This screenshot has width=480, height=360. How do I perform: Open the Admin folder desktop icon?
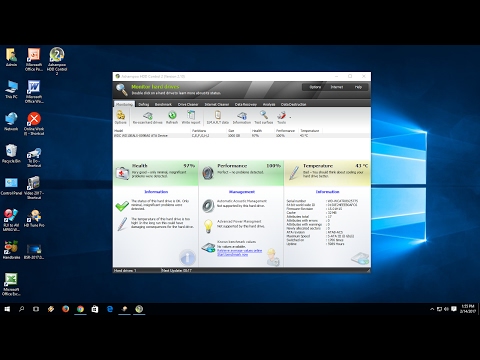(x=11, y=57)
